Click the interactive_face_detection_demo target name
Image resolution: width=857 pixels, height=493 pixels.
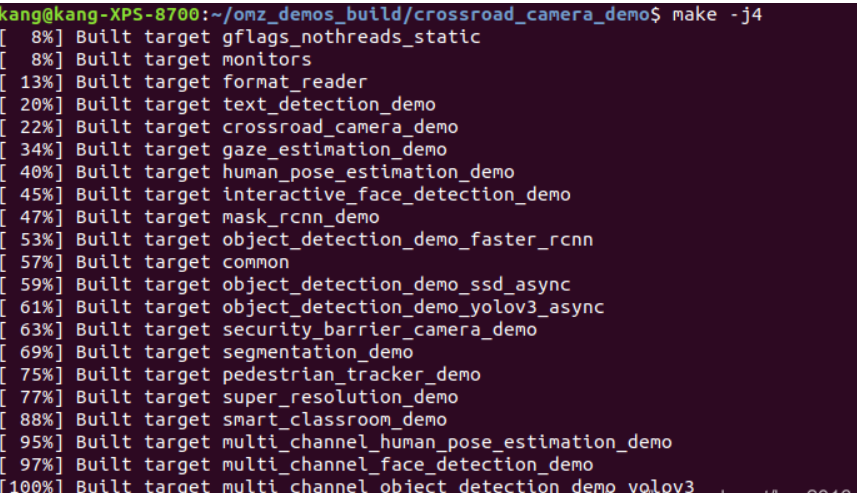[396, 195]
